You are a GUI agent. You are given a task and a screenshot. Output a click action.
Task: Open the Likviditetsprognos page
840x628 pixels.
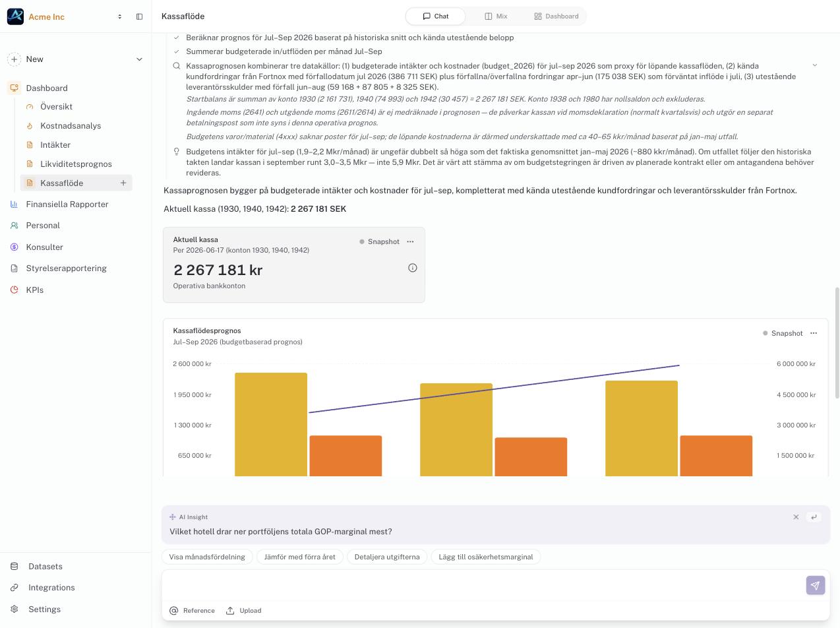[x=76, y=164]
